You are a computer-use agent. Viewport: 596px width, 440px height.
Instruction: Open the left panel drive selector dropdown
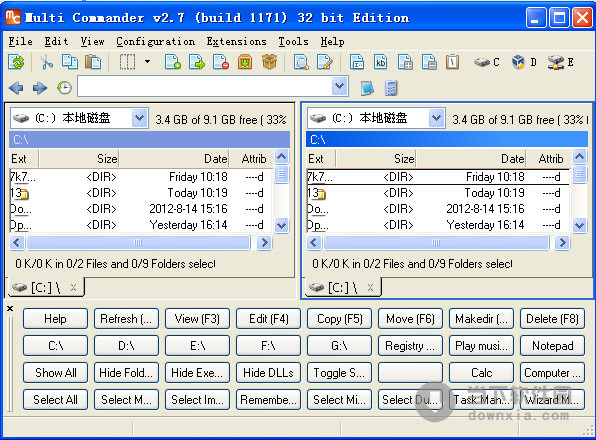[139, 119]
